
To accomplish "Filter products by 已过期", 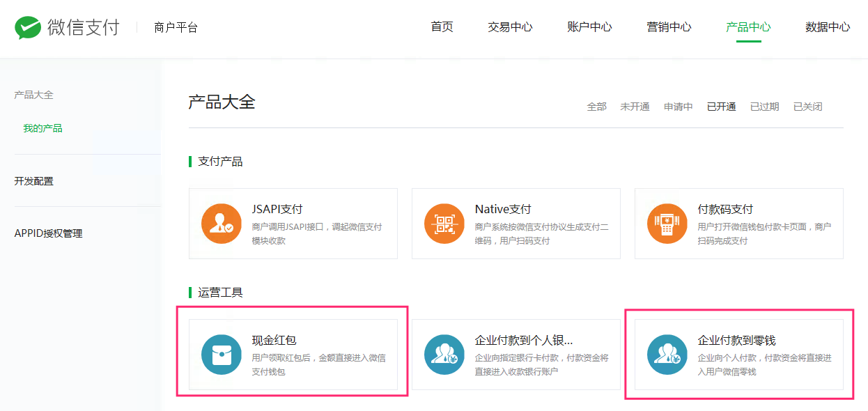I will point(765,107).
